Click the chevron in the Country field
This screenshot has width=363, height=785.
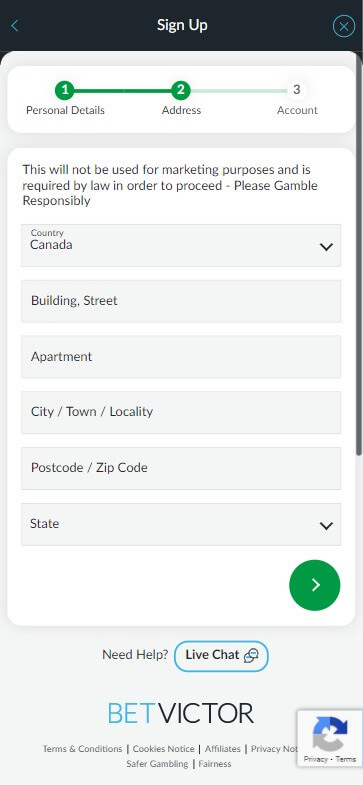coord(326,247)
